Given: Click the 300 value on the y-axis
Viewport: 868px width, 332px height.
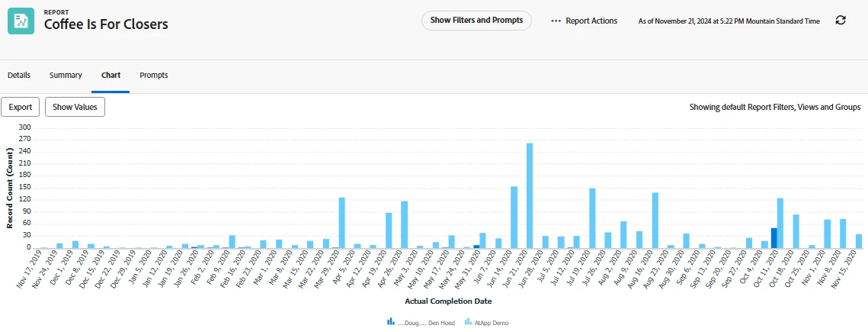Looking at the screenshot, I should pos(25,127).
